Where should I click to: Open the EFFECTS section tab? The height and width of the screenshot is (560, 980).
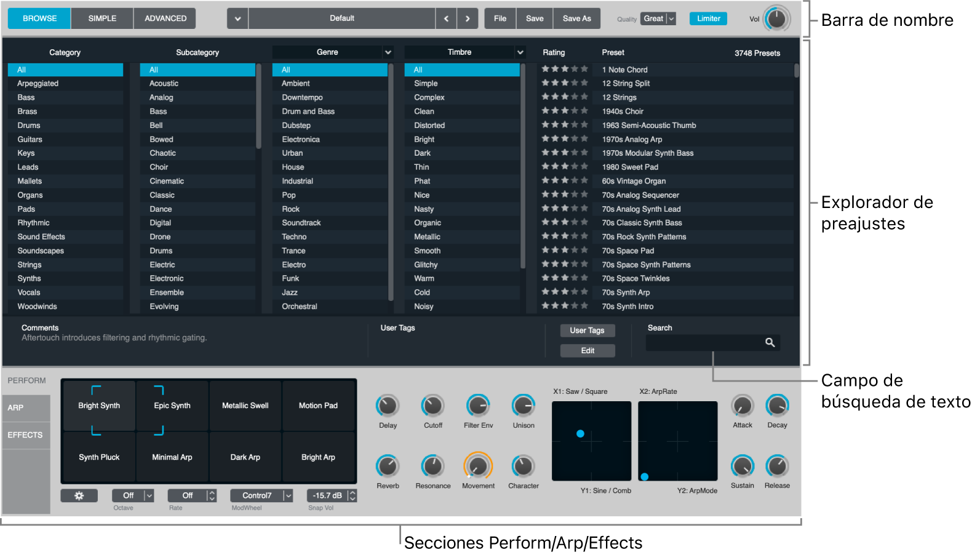[x=25, y=435]
